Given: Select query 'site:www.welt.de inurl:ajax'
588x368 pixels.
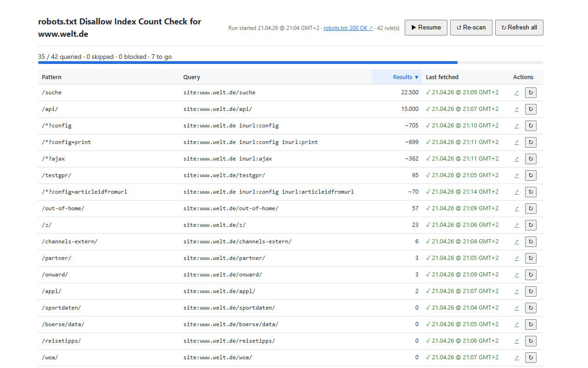Looking at the screenshot, I should pyautogui.click(x=227, y=159).
